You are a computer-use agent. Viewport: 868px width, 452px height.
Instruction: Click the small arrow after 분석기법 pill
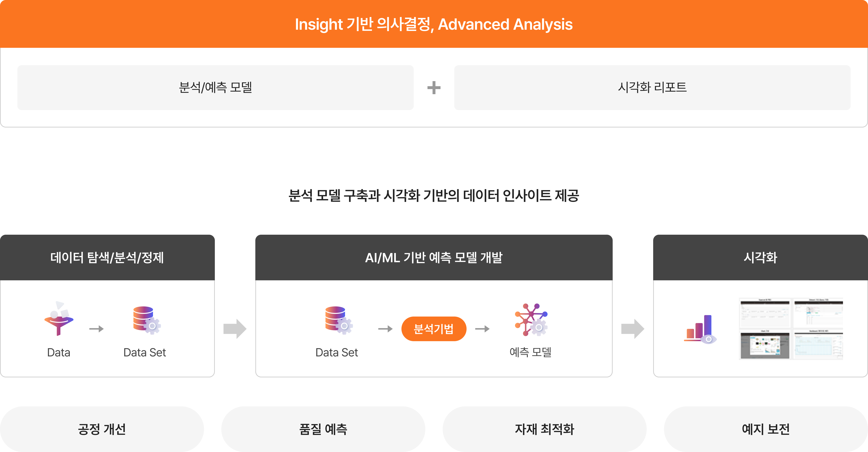[482, 328]
